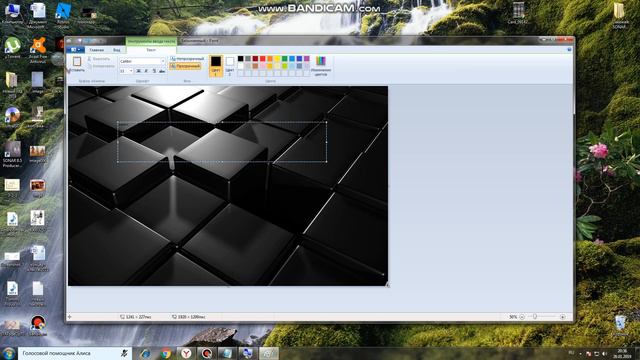
Task: Click the volume speaker tray icon
Action: tap(604, 353)
